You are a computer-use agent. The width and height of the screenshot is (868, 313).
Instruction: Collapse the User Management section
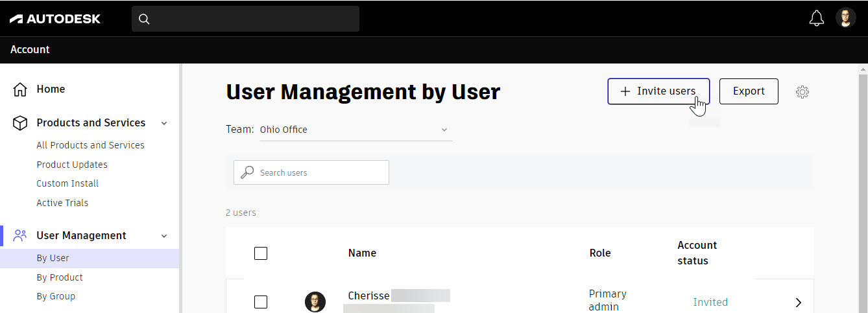point(164,236)
